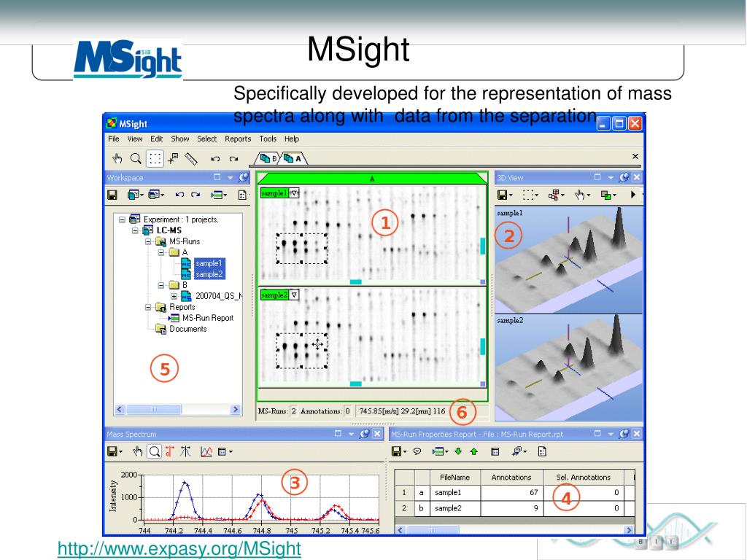Collapse the MS-Runs tree node
747x560 pixels.
[x=148, y=241]
